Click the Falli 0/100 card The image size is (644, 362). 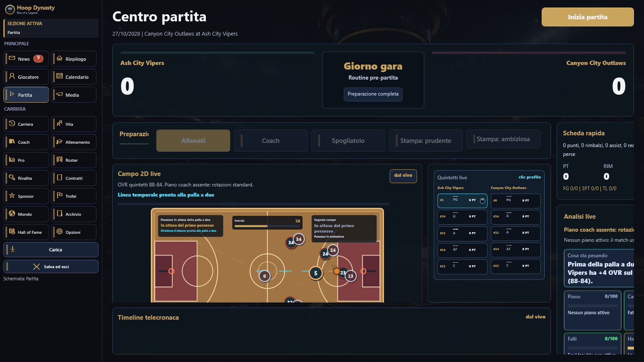[592, 344]
